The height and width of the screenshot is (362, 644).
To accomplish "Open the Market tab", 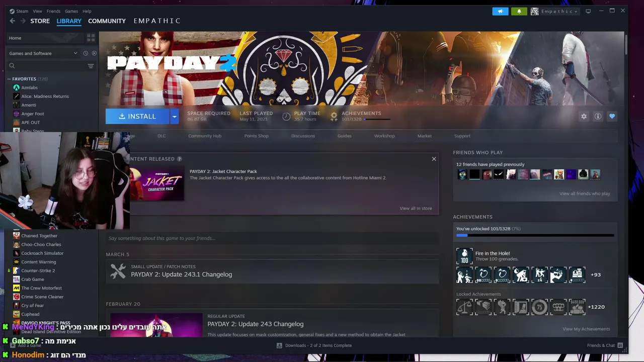I will pyautogui.click(x=424, y=136).
